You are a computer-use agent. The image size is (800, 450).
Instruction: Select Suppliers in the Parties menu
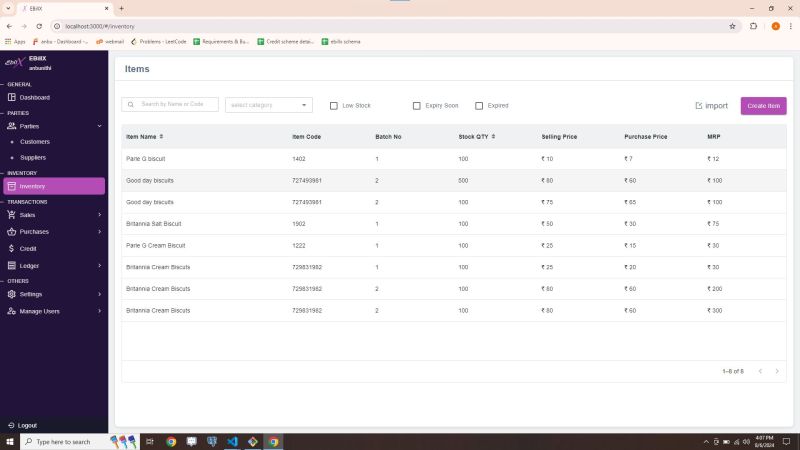34,157
